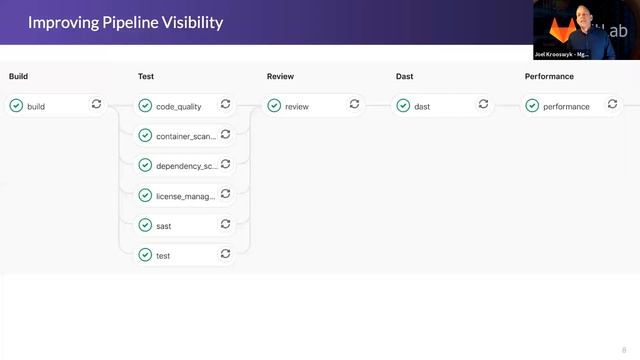Select the Test stage heading

(x=146, y=76)
